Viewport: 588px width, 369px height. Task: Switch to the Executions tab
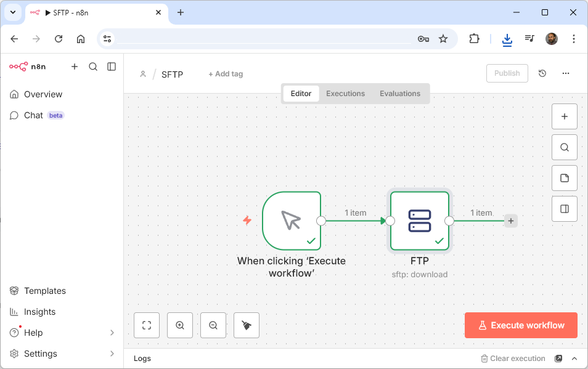point(345,94)
